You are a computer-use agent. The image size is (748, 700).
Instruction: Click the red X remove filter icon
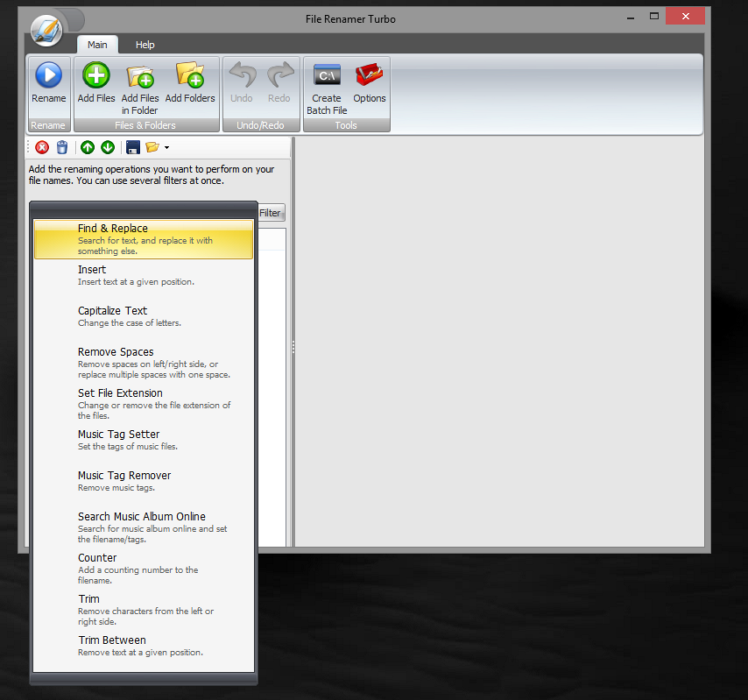(x=42, y=147)
